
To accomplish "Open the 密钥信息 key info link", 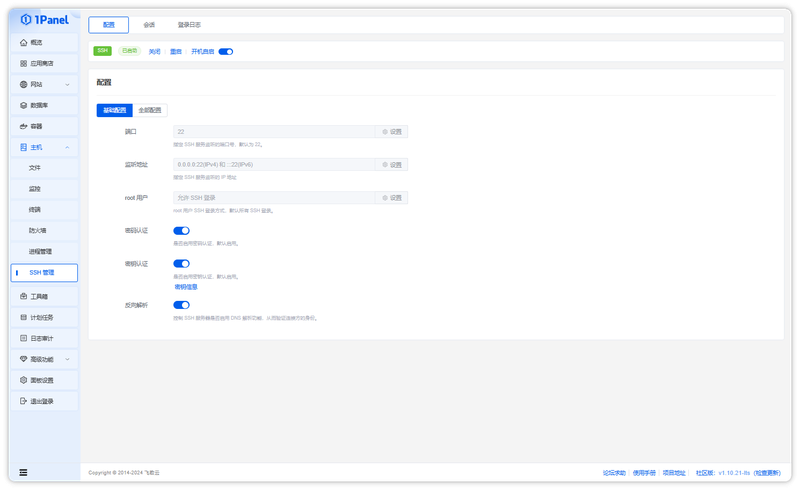I will pyautogui.click(x=186, y=287).
